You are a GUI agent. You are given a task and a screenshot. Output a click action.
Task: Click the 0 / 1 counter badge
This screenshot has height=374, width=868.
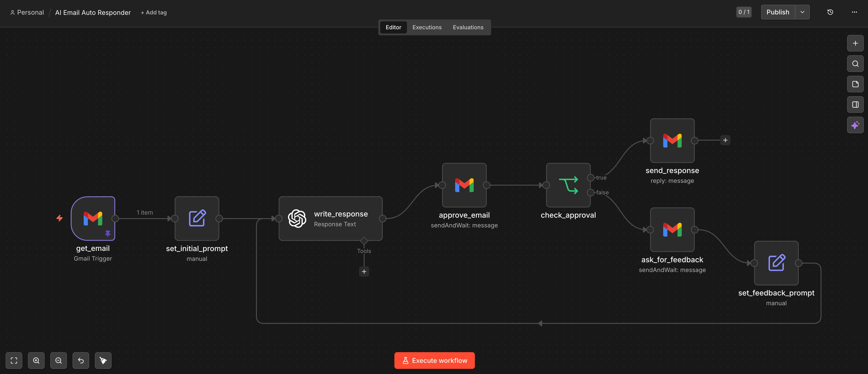[744, 12]
